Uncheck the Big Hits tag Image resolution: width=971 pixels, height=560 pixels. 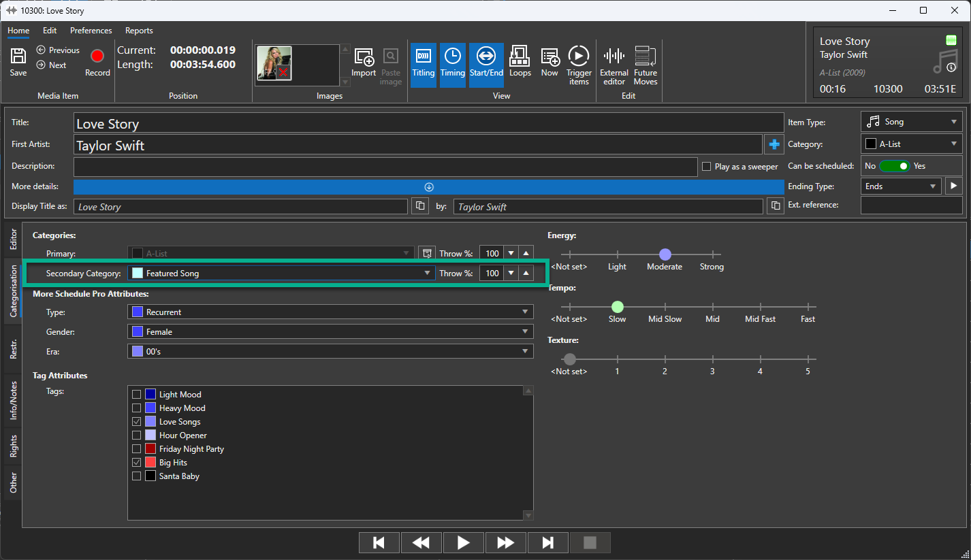(x=137, y=463)
